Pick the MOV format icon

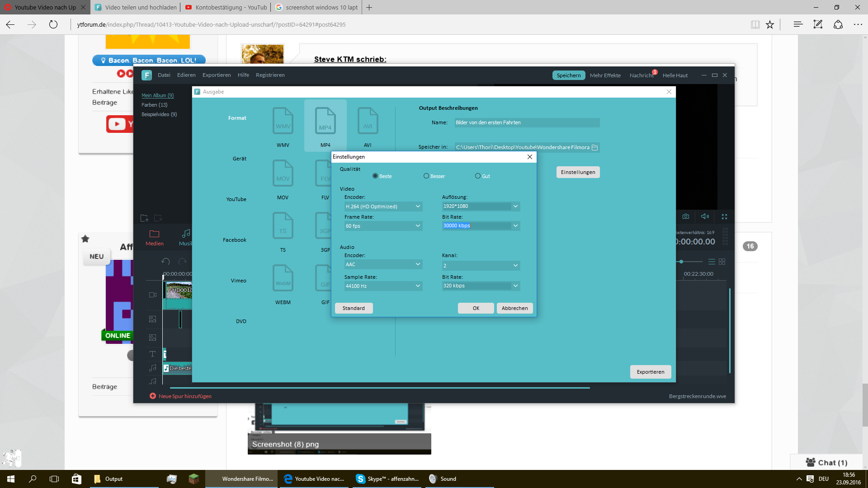click(x=283, y=174)
